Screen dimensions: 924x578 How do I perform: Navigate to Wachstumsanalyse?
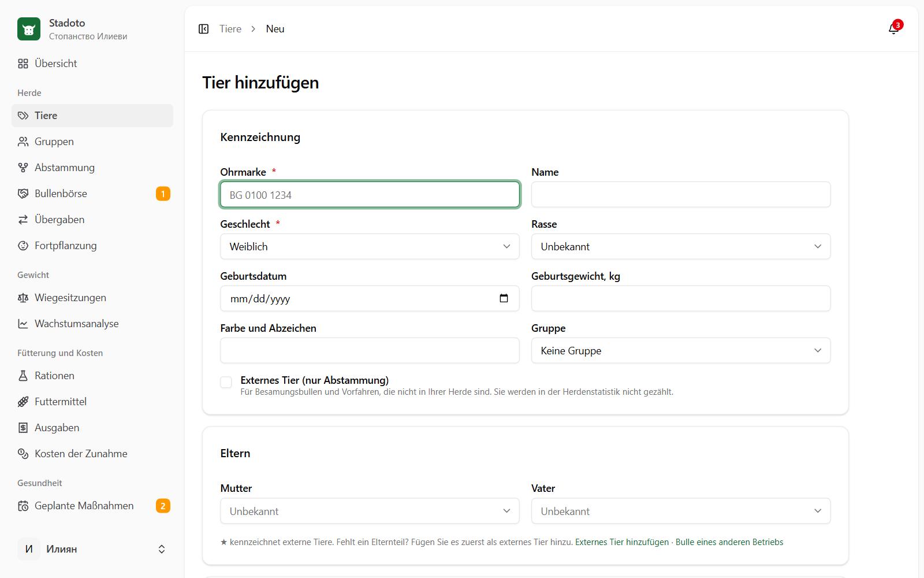(x=92, y=324)
